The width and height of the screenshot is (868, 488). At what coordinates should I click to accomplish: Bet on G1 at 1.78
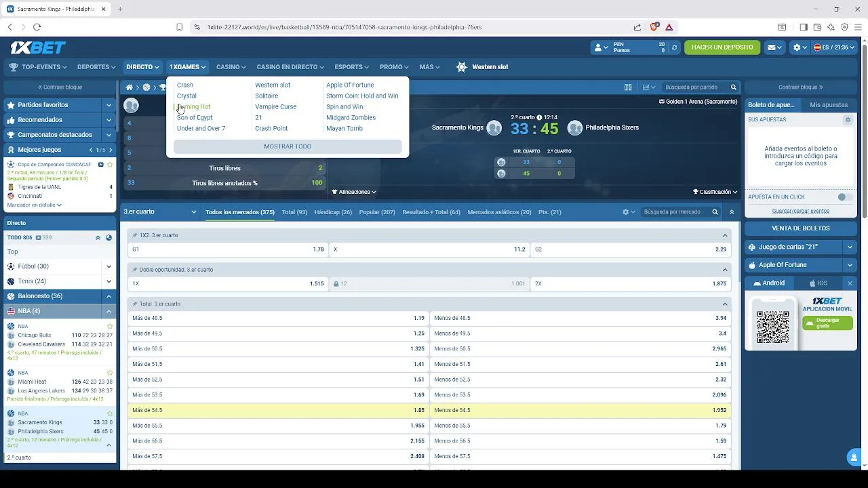[228, 249]
